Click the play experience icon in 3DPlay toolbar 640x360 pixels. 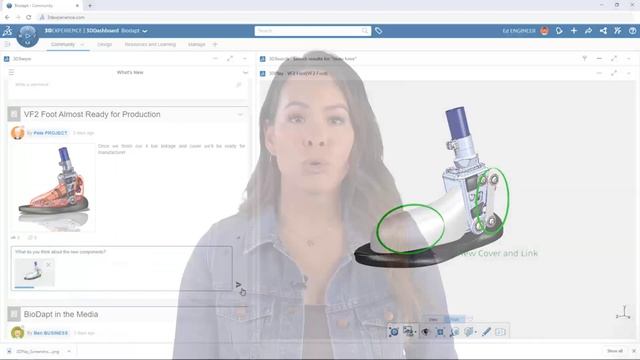coord(394,332)
